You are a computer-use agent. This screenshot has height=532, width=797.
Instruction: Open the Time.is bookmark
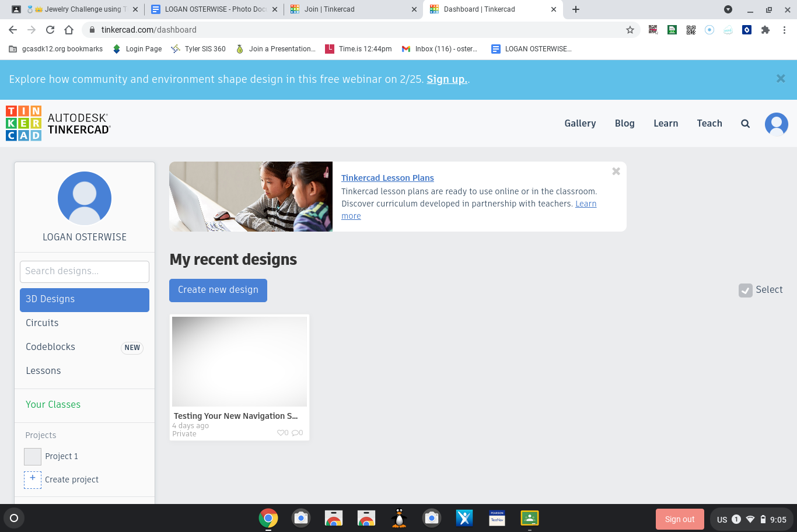(358, 49)
